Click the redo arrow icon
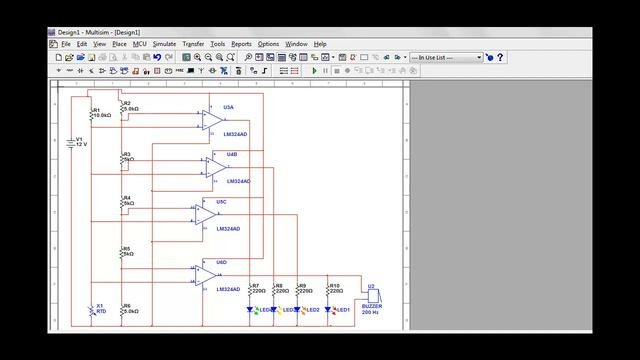The height and width of the screenshot is (360, 640). tap(169, 58)
